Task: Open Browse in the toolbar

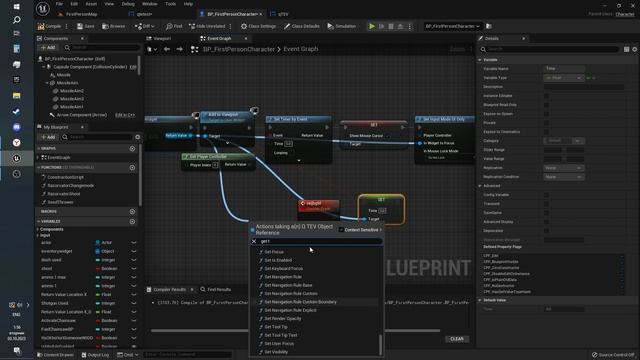Action: (113, 26)
